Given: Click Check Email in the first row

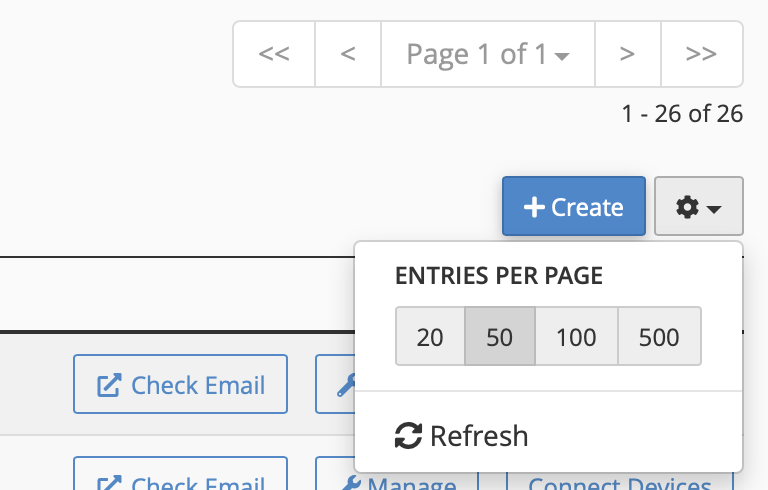Looking at the screenshot, I should [x=180, y=384].
